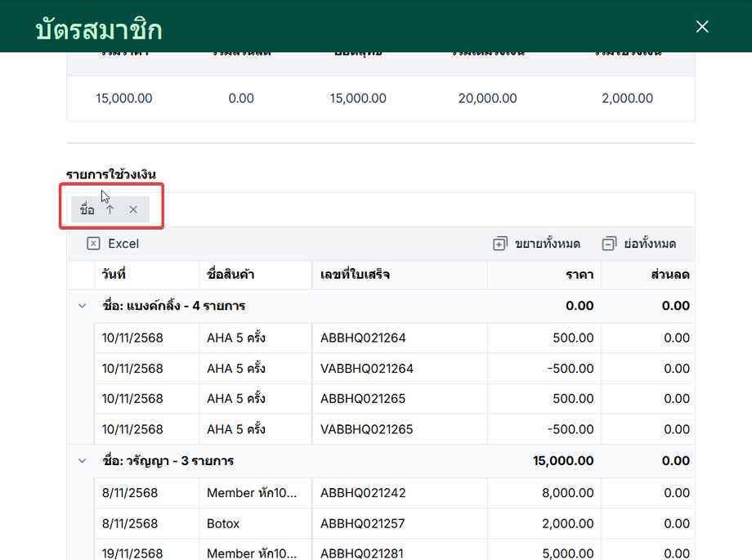Sort by ชื่อสินค้า column header
752x560 pixels.
(x=231, y=275)
